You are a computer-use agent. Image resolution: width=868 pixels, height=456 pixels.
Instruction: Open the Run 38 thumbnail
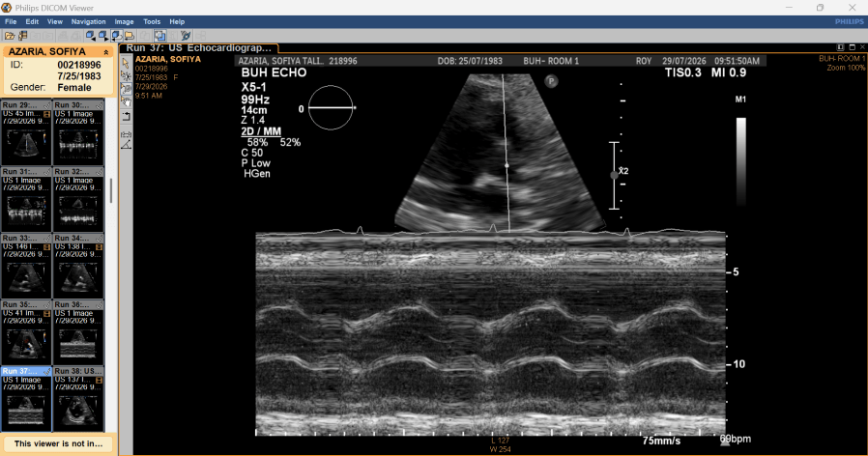pos(78,398)
